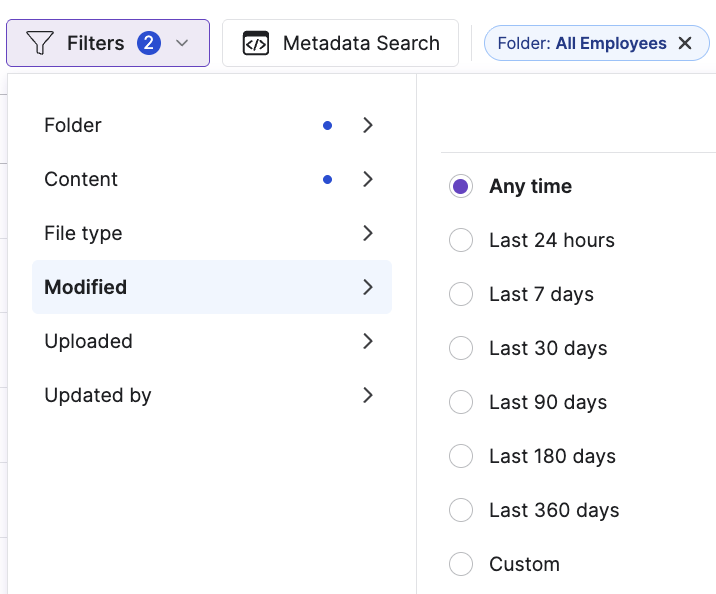The width and height of the screenshot is (716, 594).
Task: Select Last 24 hours option
Action: point(461,240)
